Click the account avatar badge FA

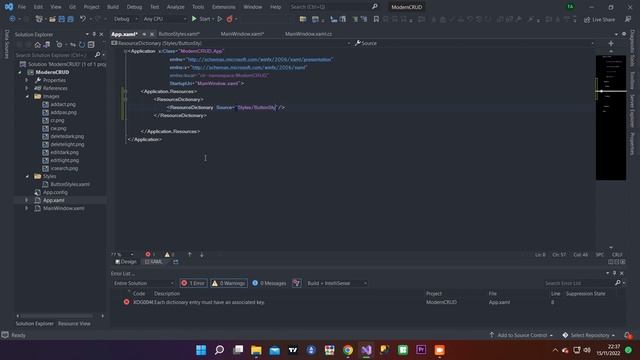(x=570, y=7)
